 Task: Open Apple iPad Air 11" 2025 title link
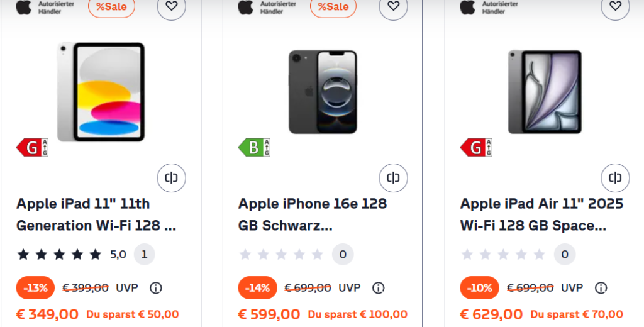point(541,214)
